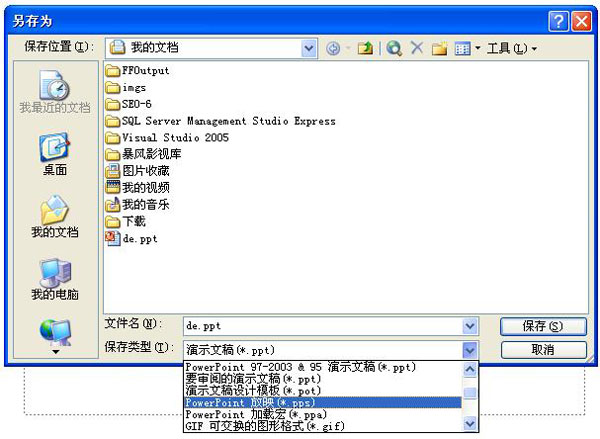Select the 我的视频 folder
Image resolution: width=600 pixels, height=439 pixels.
138,188
